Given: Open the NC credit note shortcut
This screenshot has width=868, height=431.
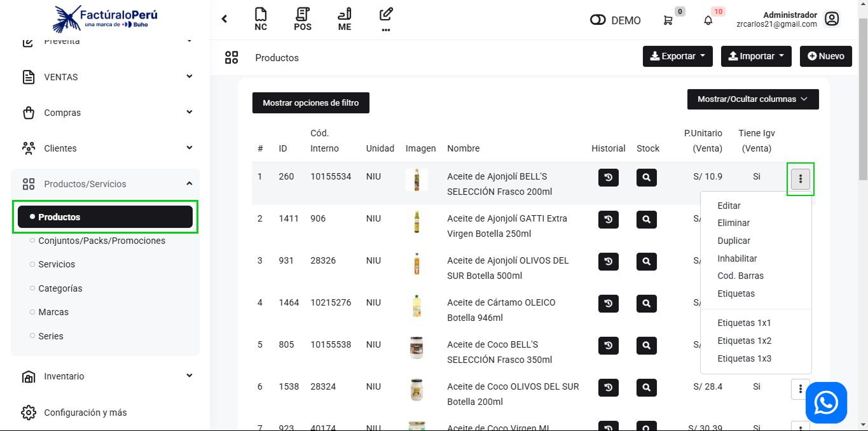Looking at the screenshot, I should (260, 19).
